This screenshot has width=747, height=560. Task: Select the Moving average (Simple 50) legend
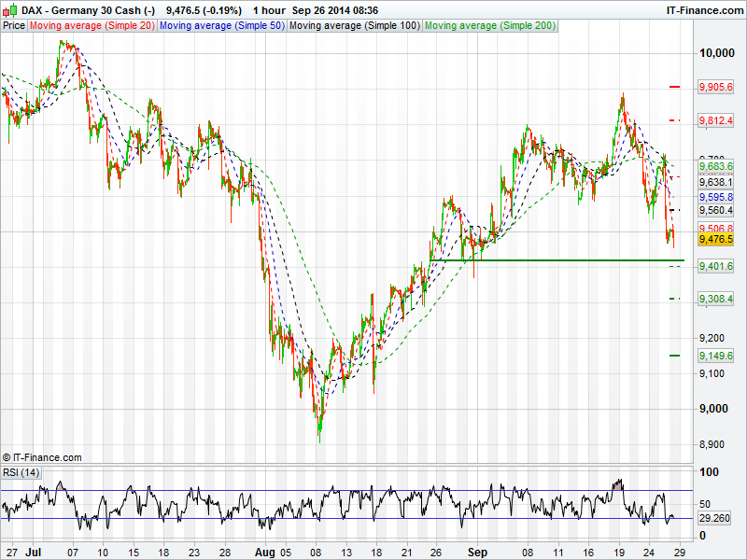(220, 26)
